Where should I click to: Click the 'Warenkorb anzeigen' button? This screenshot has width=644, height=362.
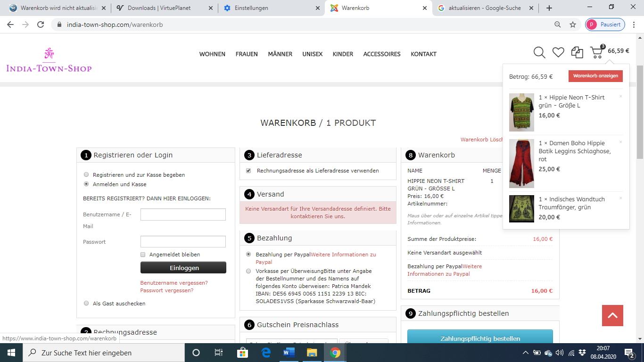(x=595, y=76)
